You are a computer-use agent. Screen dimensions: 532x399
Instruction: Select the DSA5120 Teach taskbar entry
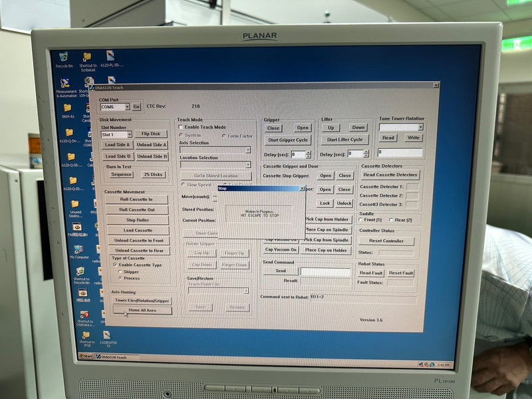[114, 356]
